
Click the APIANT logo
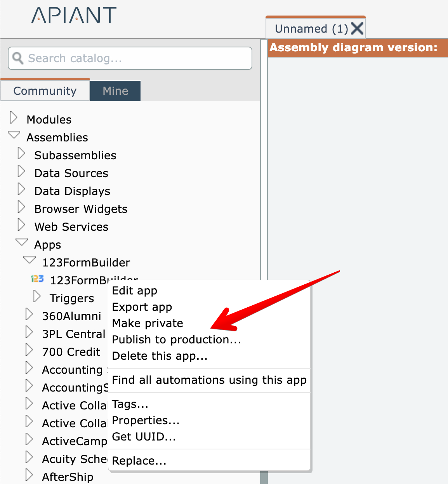click(74, 16)
